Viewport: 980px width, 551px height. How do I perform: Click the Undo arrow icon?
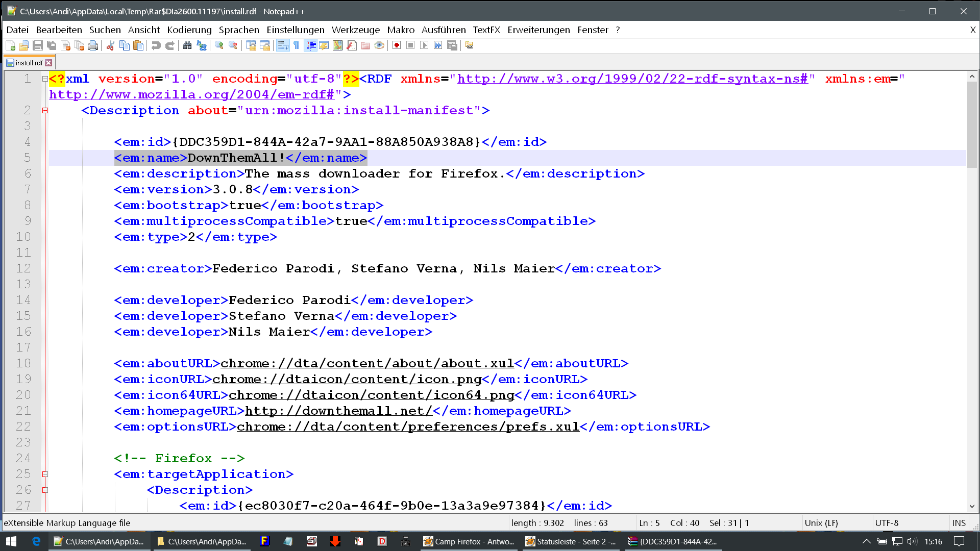156,45
